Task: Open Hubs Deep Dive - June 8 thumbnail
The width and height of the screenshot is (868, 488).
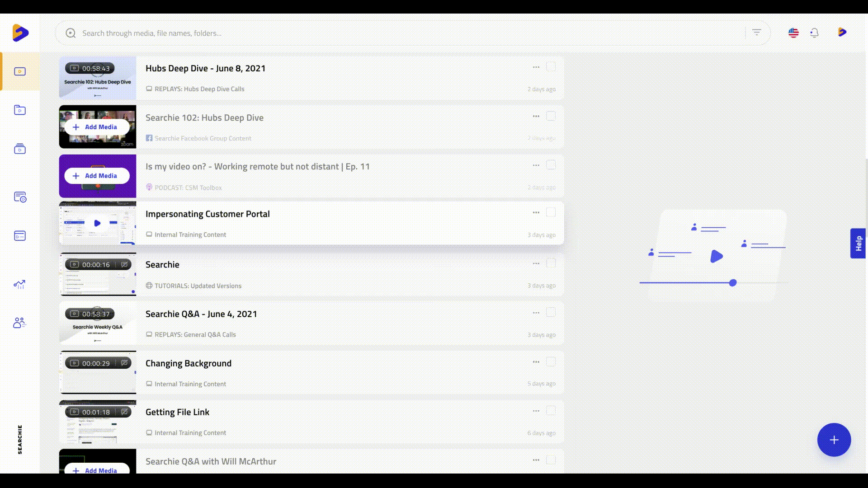Action: pos(98,78)
